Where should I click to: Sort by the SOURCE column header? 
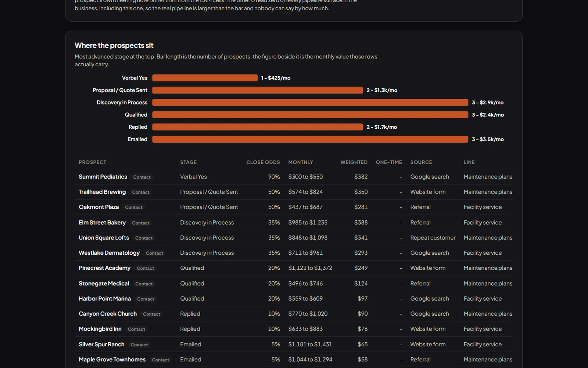point(421,162)
